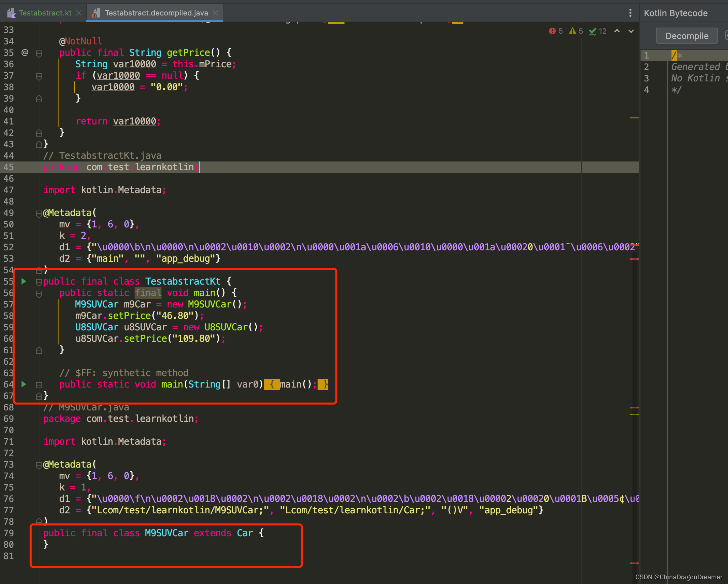Collapse the getPrice() method fold on line 35

point(39,53)
